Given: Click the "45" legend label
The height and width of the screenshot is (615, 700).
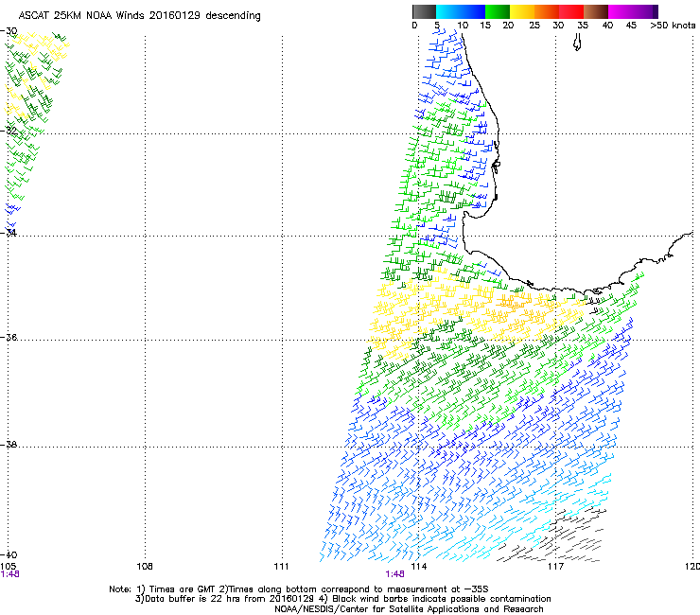Looking at the screenshot, I should [631, 26].
